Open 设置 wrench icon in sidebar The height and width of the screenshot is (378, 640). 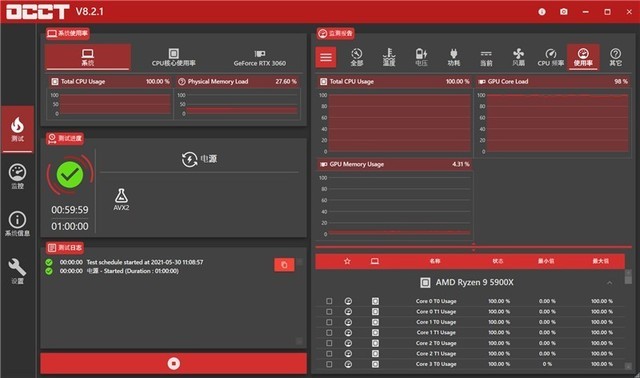click(x=17, y=271)
